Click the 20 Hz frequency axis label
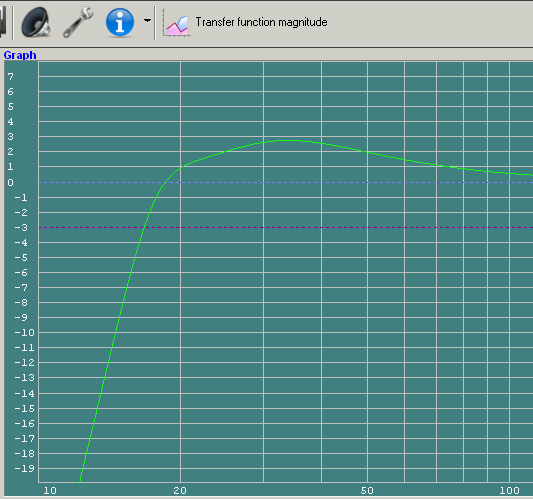 tap(180, 491)
